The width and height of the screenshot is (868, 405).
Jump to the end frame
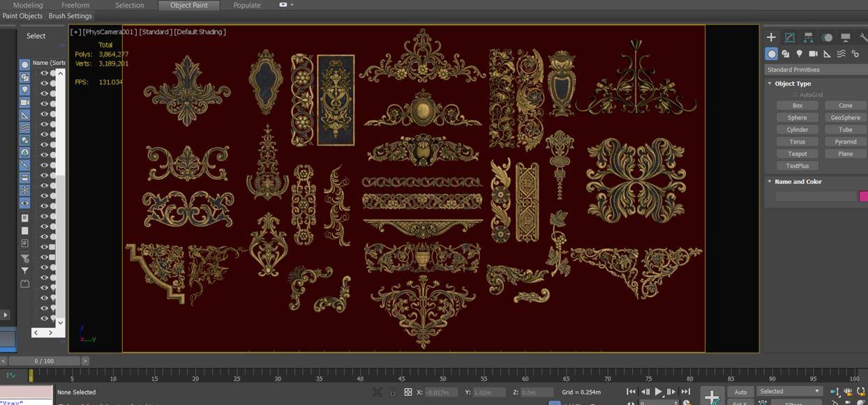pos(685,392)
